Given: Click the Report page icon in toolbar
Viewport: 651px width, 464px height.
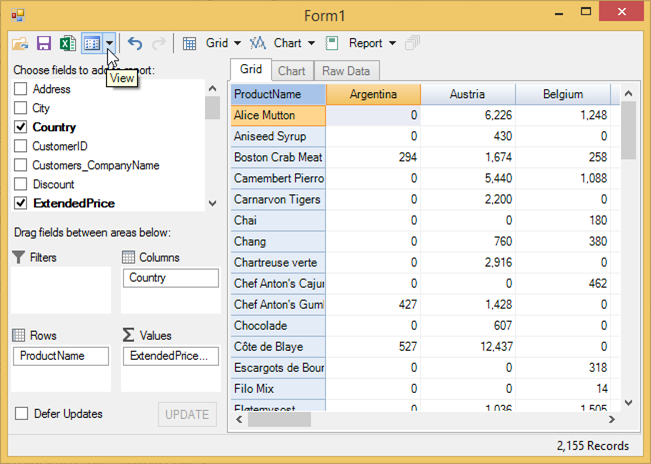Looking at the screenshot, I should click(x=332, y=44).
